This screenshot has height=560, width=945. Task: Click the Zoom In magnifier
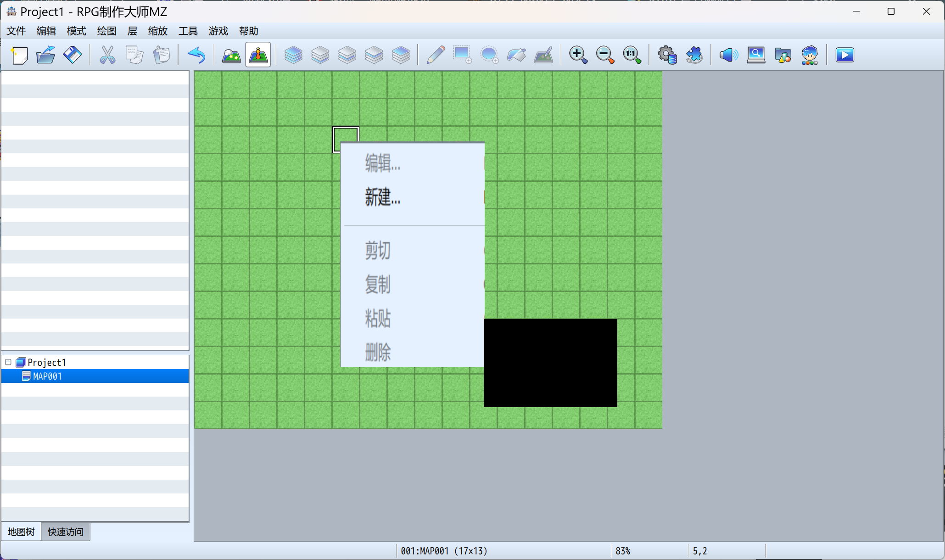(x=578, y=55)
